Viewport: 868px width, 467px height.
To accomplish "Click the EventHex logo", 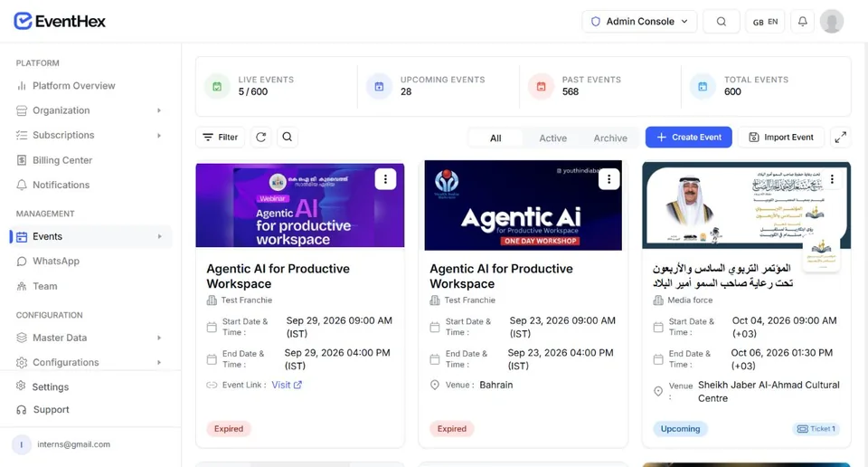I will tap(60, 21).
